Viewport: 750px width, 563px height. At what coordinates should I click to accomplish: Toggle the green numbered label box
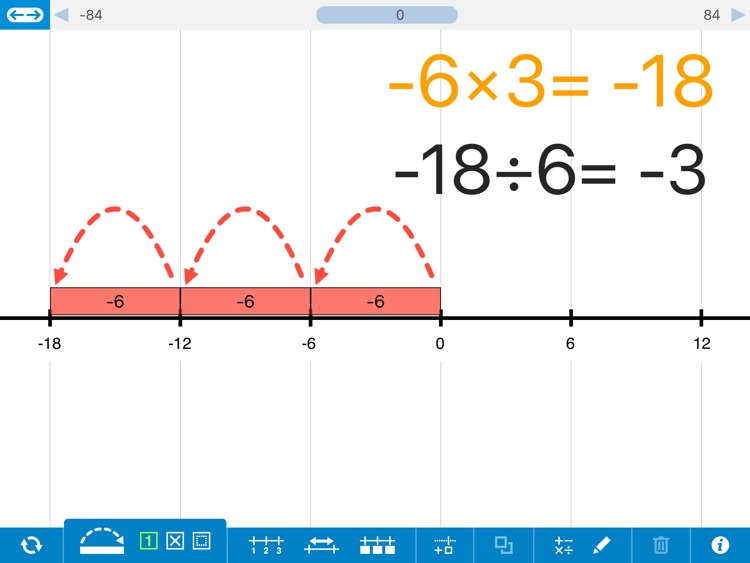(148, 541)
